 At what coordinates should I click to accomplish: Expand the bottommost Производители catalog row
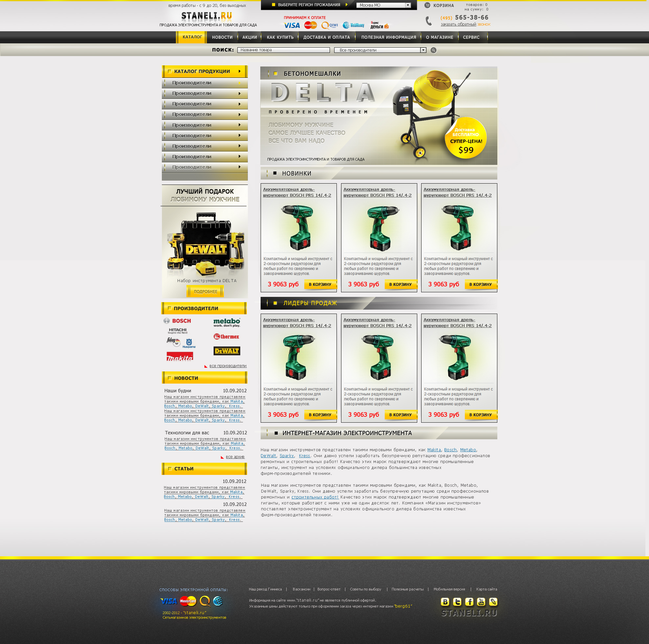205,167
